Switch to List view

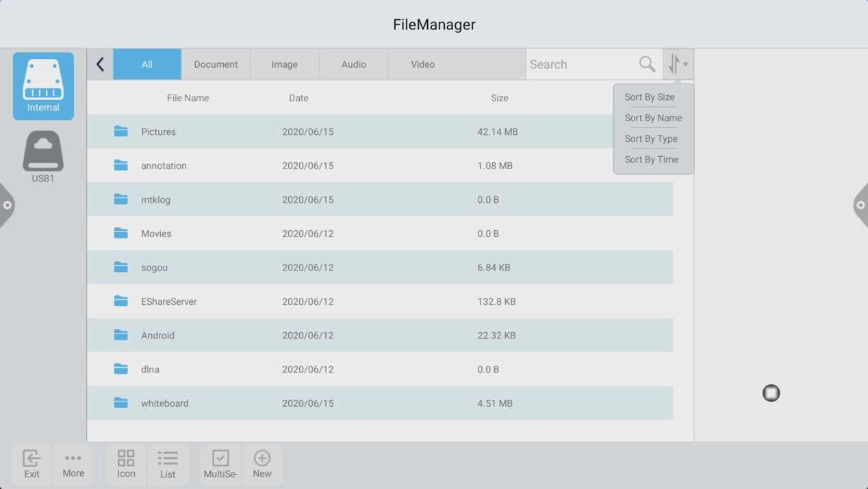[x=168, y=464]
